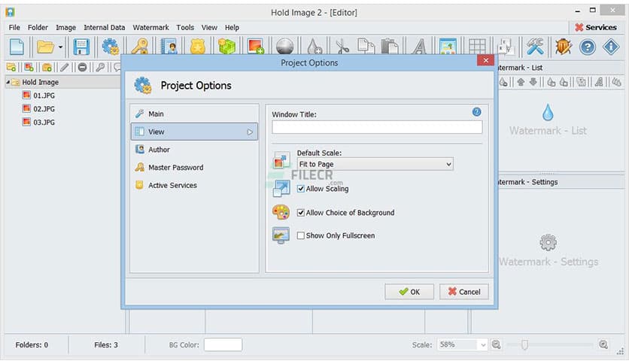This screenshot has width=629, height=364.
Task: Open the File menu
Action: 14,27
